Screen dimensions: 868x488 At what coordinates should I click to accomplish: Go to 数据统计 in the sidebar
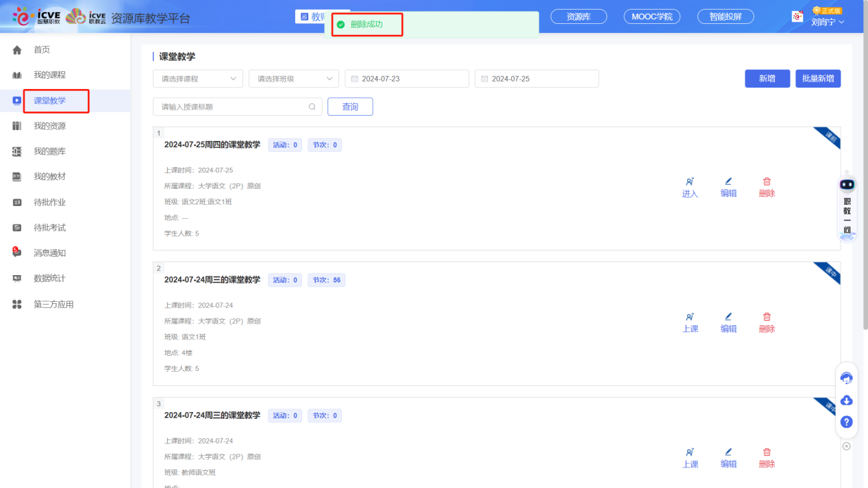[49, 279]
